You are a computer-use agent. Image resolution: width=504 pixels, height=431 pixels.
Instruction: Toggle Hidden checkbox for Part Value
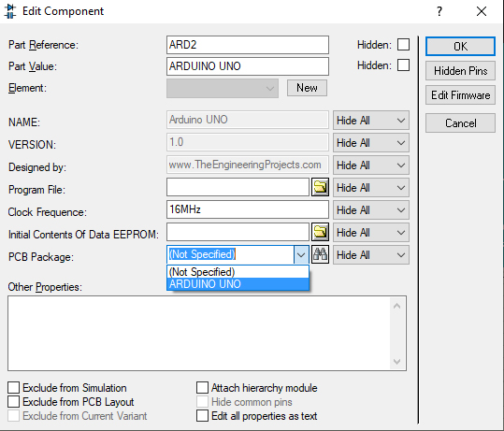pyautogui.click(x=403, y=65)
